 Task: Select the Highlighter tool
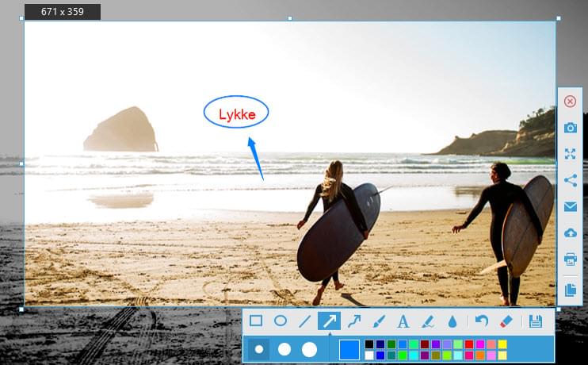click(428, 321)
